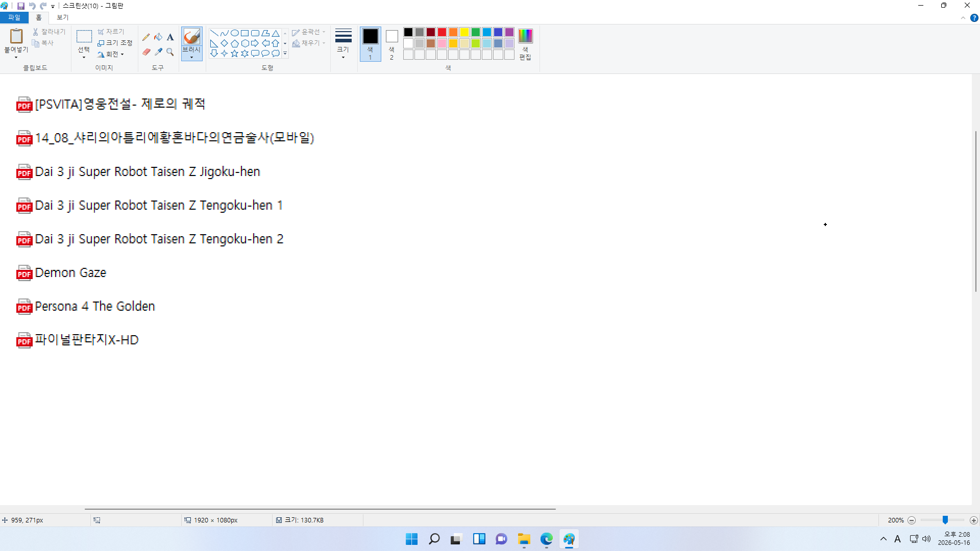
Task: Choose the oval shape
Action: (x=235, y=33)
